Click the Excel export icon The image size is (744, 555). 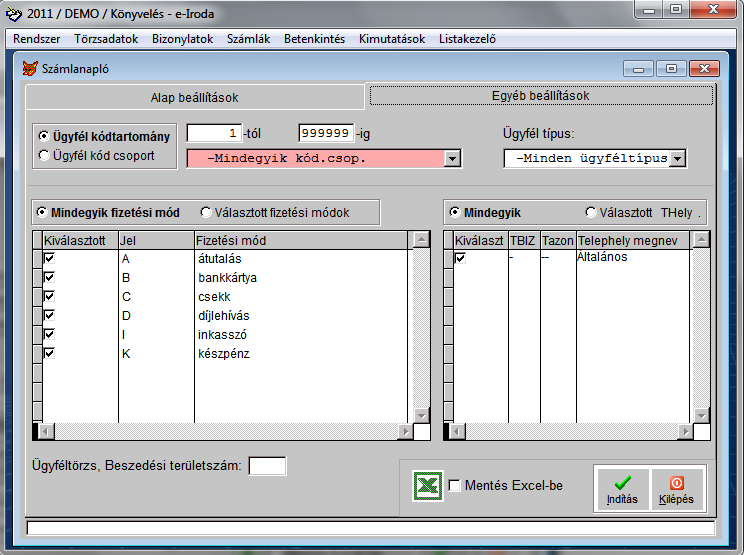point(428,485)
